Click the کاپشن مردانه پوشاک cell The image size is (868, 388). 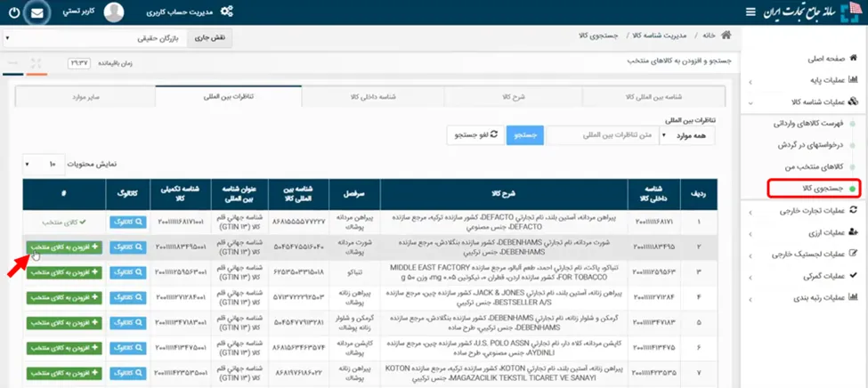tap(354, 348)
